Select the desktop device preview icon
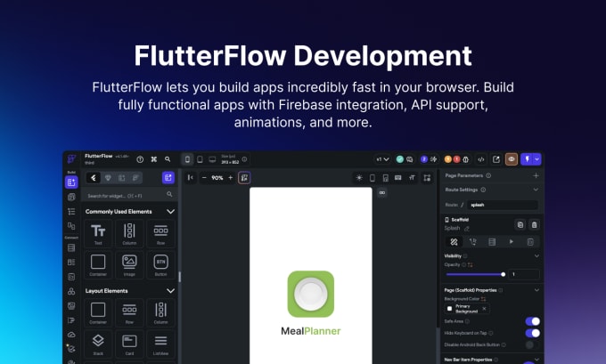The width and height of the screenshot is (606, 364). click(x=212, y=159)
